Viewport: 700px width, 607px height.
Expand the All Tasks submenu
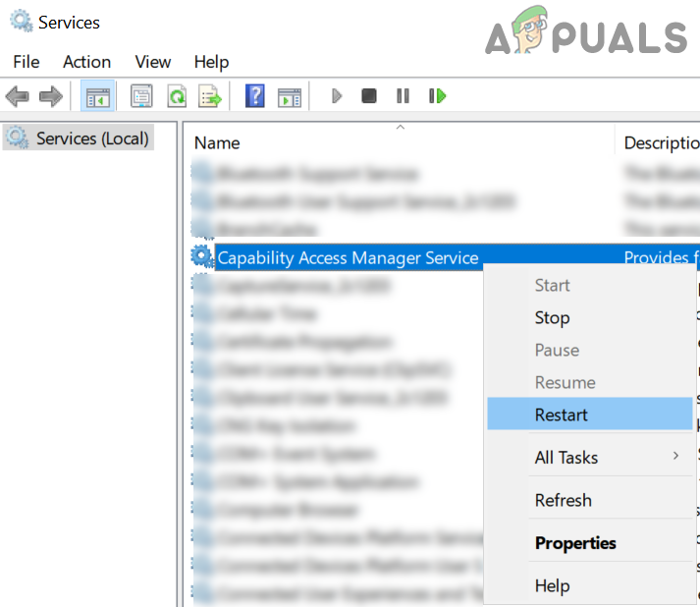589,458
